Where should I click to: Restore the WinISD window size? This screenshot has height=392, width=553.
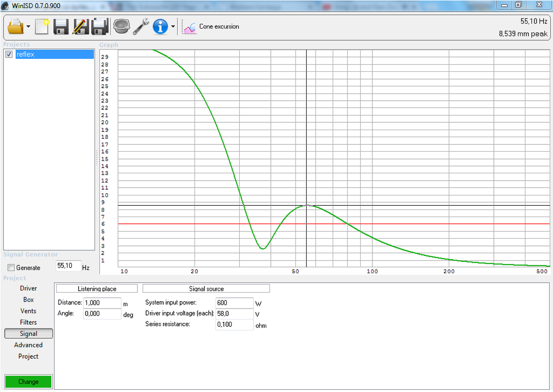[x=518, y=5]
